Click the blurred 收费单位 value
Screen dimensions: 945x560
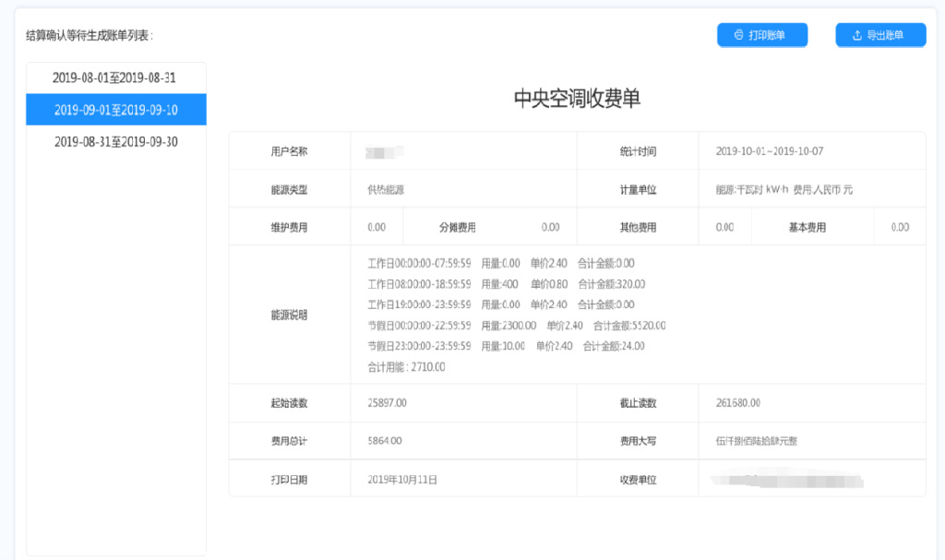tap(786, 481)
